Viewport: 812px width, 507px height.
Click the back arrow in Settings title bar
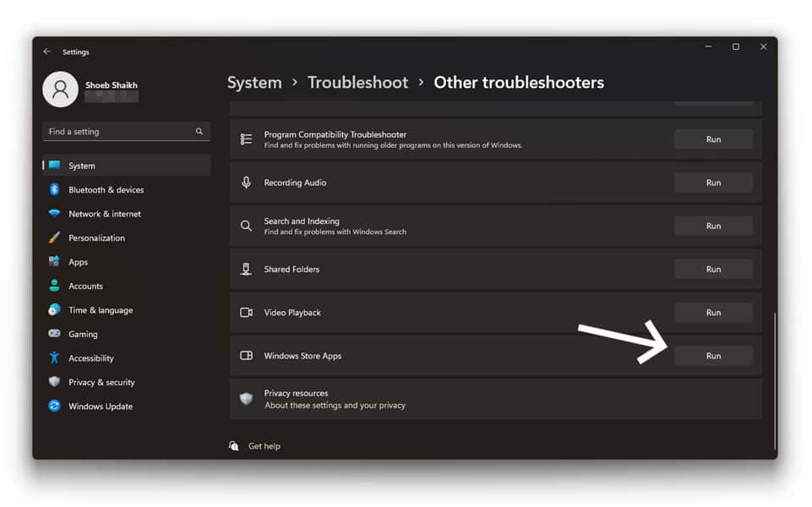[47, 52]
